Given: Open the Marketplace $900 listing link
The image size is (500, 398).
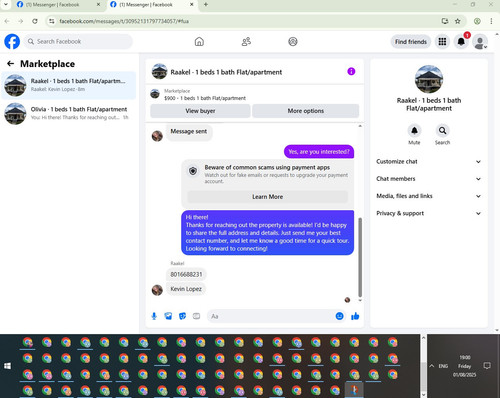Looking at the screenshot, I should click(205, 98).
